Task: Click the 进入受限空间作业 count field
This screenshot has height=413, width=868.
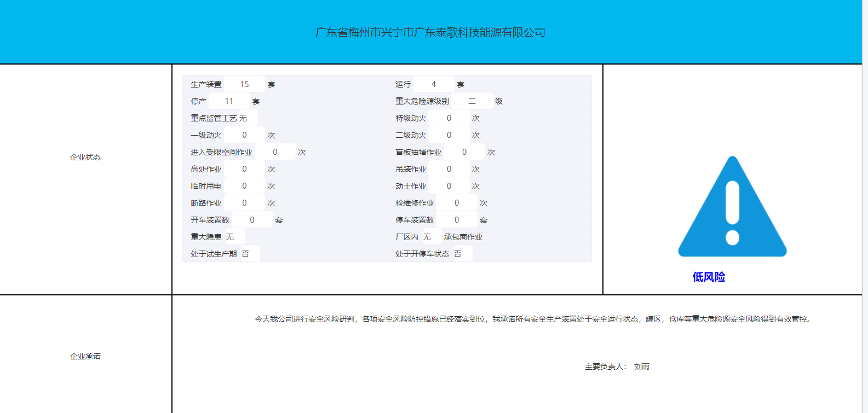Action: (275, 152)
